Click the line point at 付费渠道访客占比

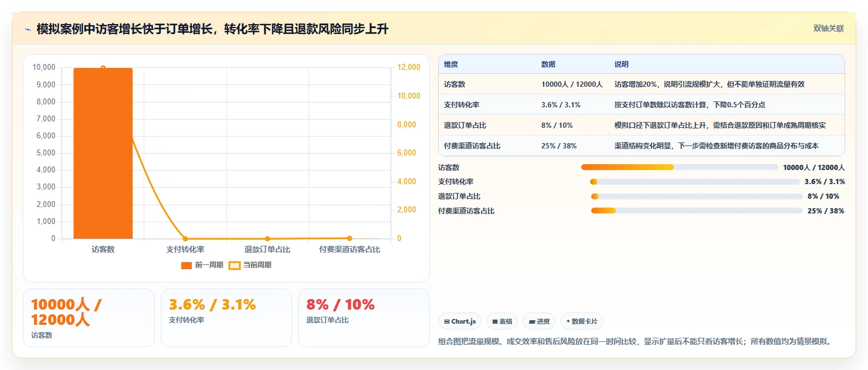(x=350, y=238)
